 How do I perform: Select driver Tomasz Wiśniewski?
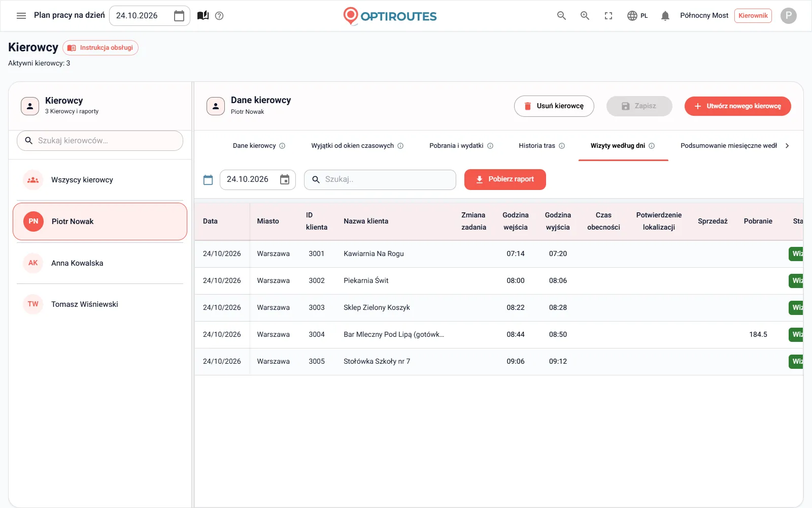pyautogui.click(x=100, y=304)
